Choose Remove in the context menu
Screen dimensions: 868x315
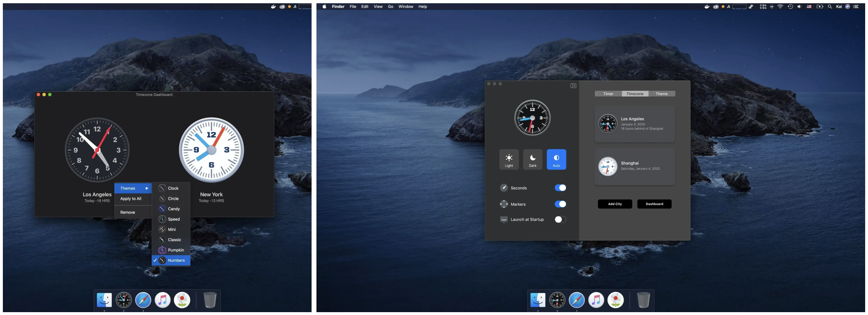coord(133,212)
